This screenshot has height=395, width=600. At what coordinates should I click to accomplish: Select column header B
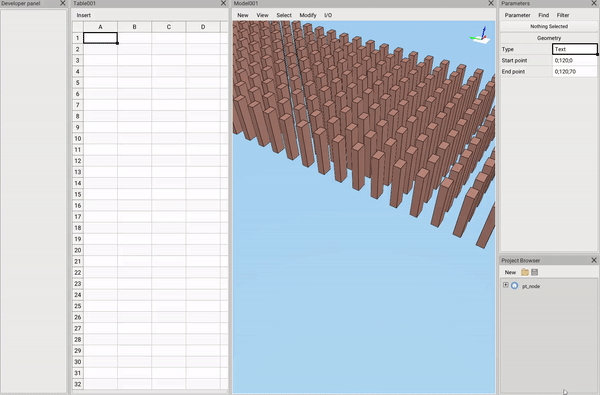(x=134, y=27)
